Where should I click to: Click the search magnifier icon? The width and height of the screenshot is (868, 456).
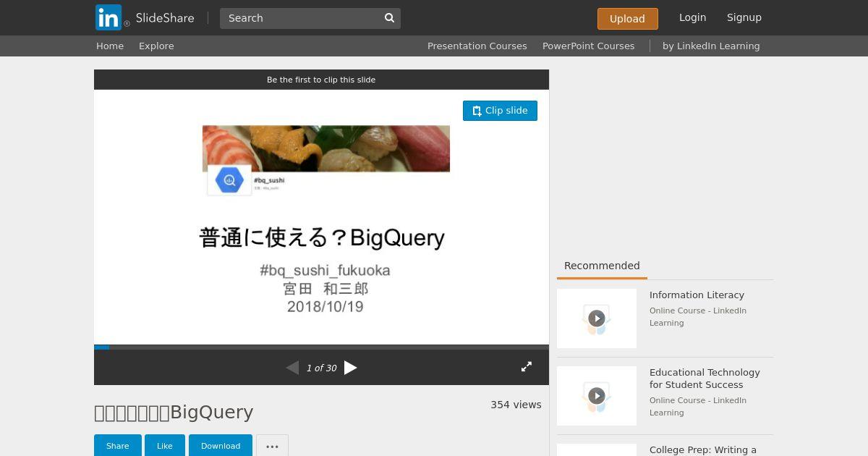click(389, 18)
